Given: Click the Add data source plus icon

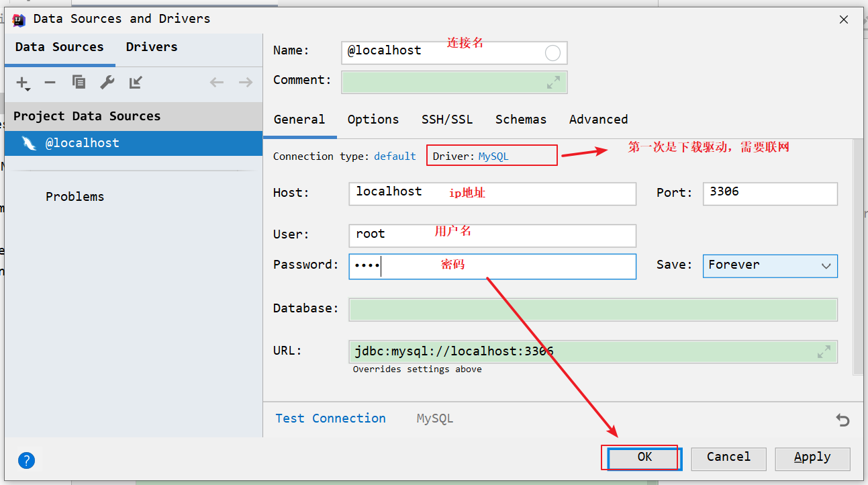Looking at the screenshot, I should pos(22,83).
